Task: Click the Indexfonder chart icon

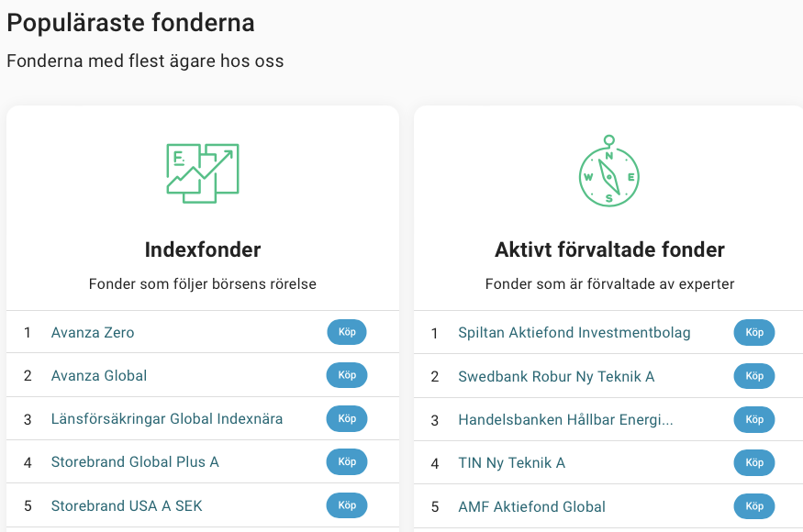Action: [x=203, y=173]
